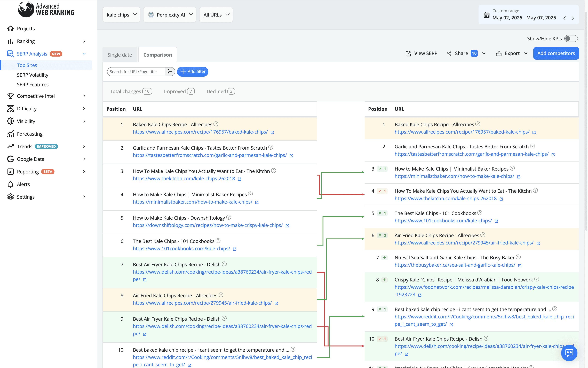
Task: Click the SERP Analysis magnifier icon
Action: click(10, 54)
